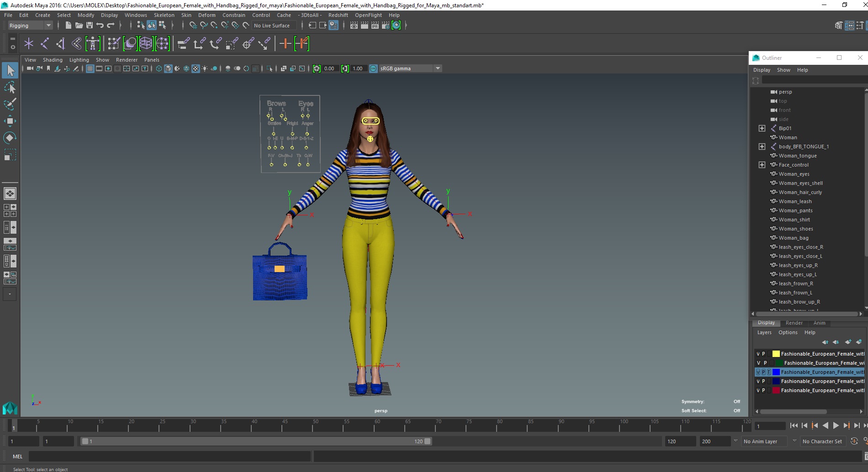Click the Undo arrow icon
The image size is (868, 472).
pos(100,26)
